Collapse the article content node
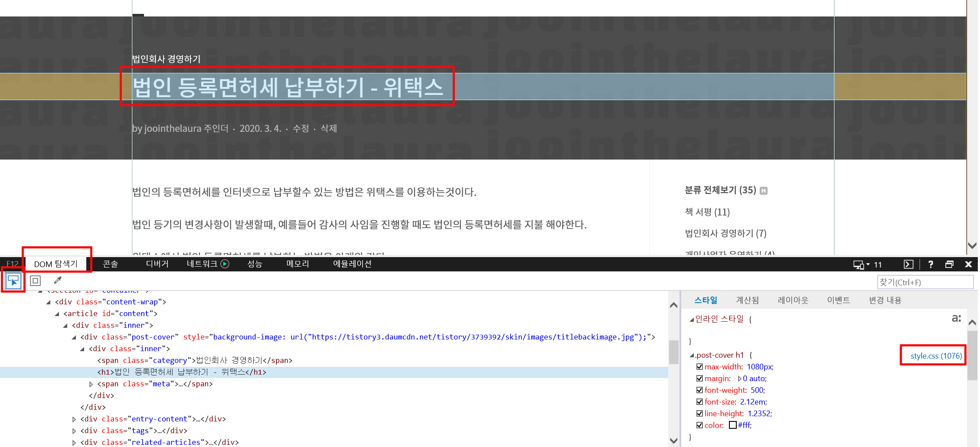 pos(57,314)
